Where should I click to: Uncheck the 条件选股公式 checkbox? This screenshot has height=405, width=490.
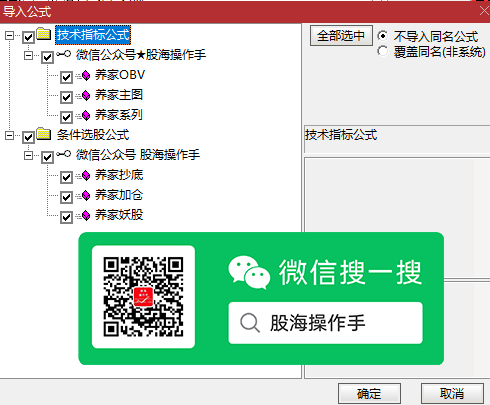28,137
